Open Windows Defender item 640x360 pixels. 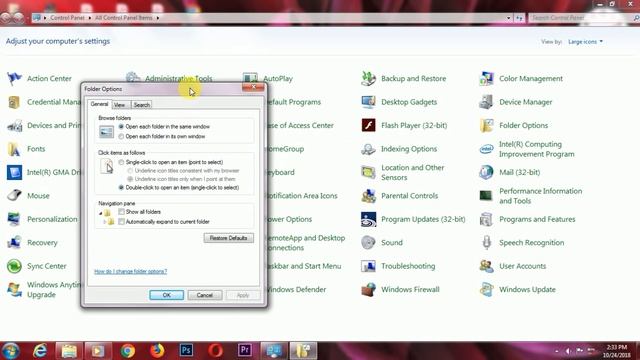pos(297,289)
